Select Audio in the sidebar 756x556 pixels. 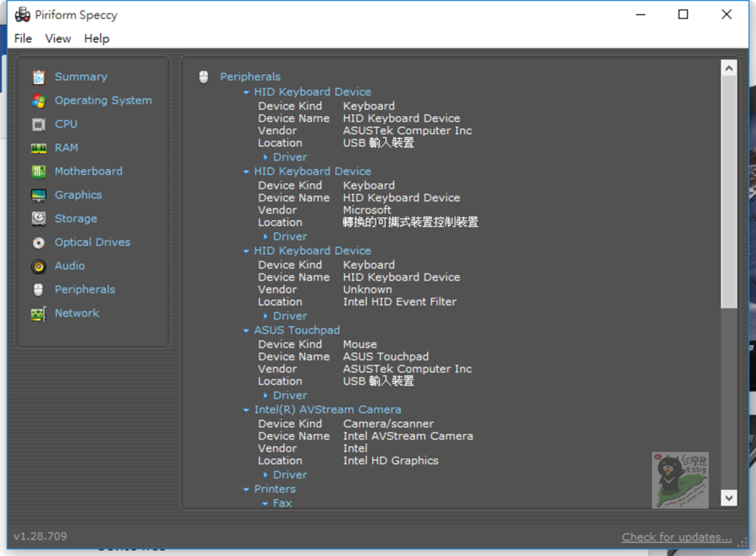70,266
